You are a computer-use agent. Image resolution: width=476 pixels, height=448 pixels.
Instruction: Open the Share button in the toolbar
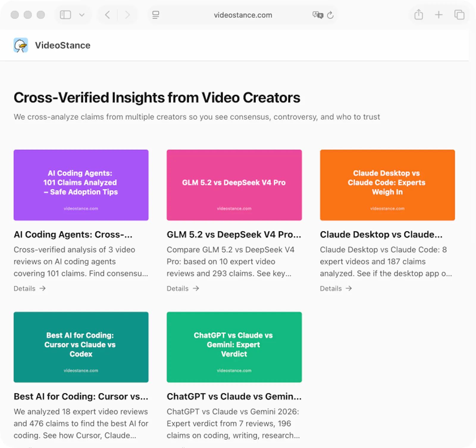point(419,14)
